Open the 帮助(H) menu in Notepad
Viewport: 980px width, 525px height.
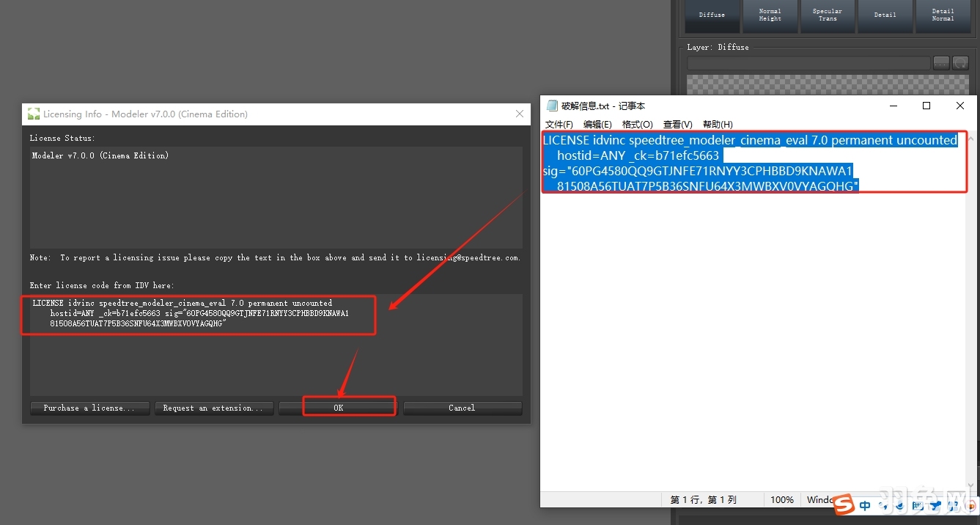718,124
